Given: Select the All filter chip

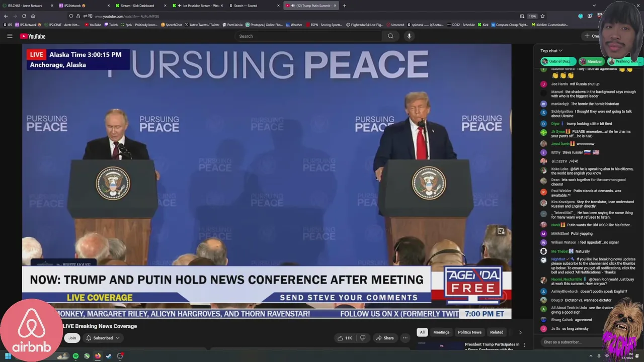Looking at the screenshot, I should pyautogui.click(x=422, y=332).
